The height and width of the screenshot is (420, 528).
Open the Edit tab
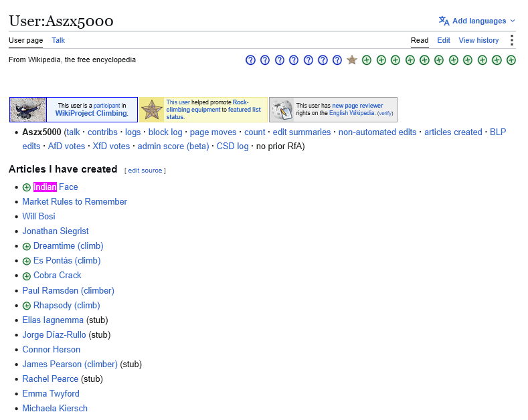tap(444, 40)
